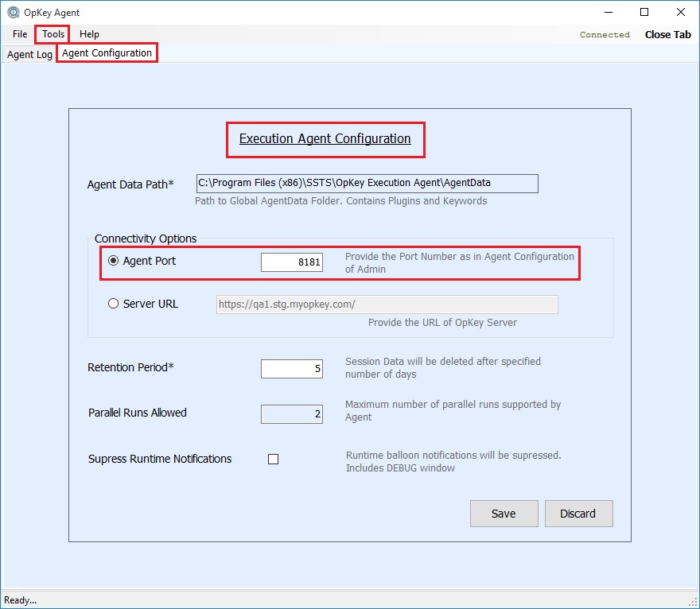Toggle Supress Runtime Notifications checkbox
The height and width of the screenshot is (609, 700).
tap(273, 459)
